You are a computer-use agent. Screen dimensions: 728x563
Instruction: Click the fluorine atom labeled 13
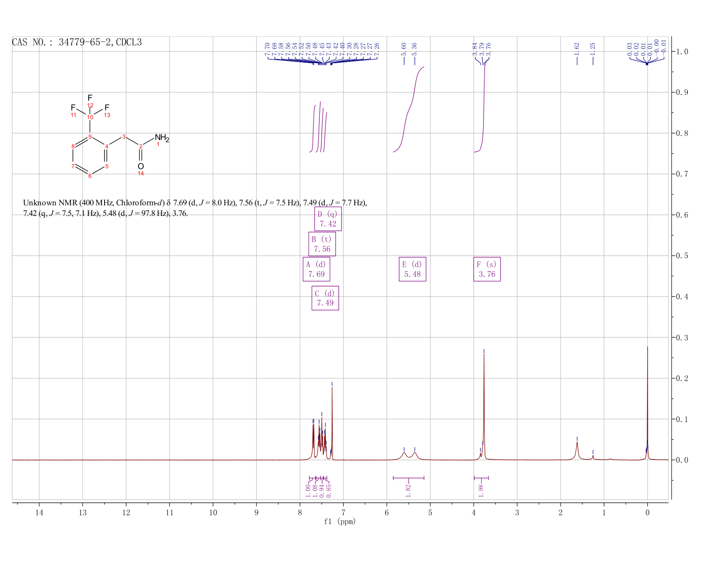point(107,107)
